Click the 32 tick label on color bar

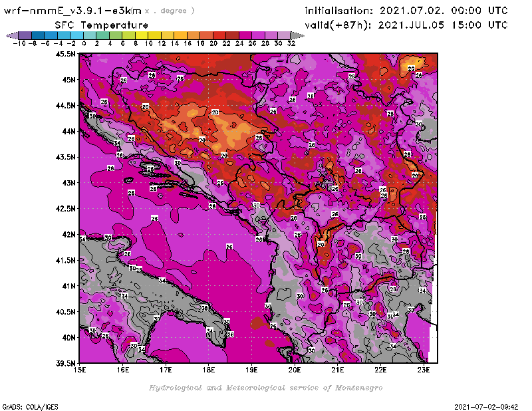click(x=291, y=43)
